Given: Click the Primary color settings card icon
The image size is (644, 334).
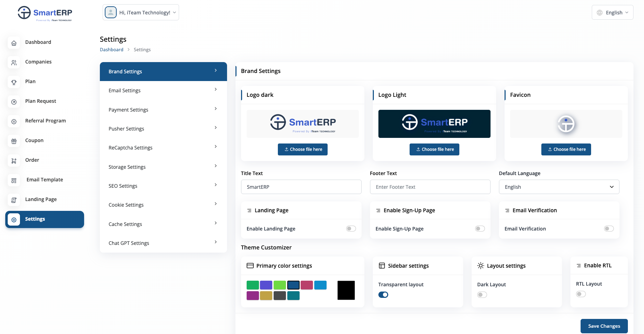Looking at the screenshot, I should point(250,266).
